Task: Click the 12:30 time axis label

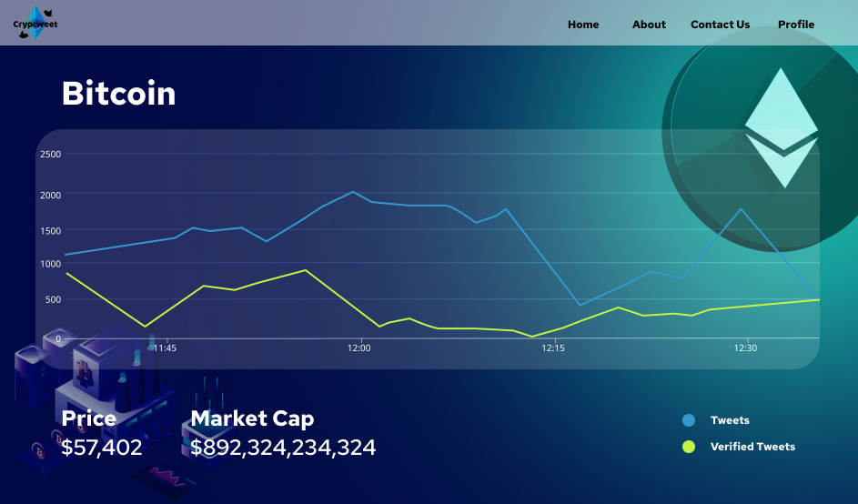Action: point(745,348)
